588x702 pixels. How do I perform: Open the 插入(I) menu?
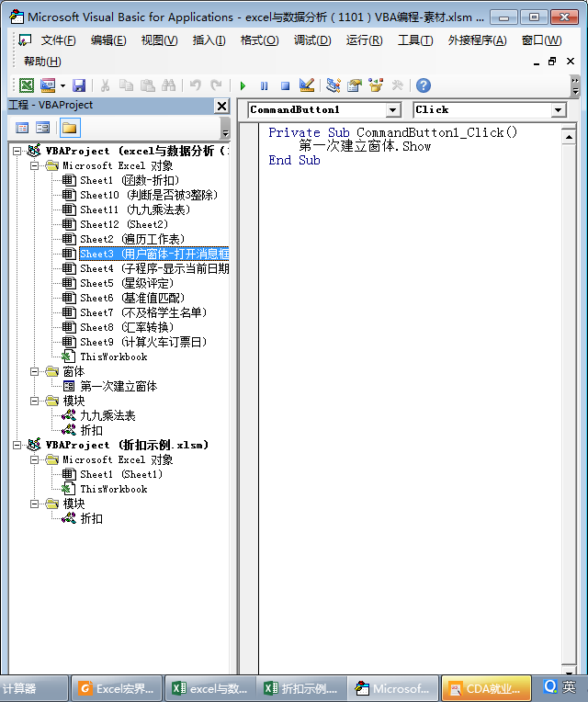tap(209, 40)
